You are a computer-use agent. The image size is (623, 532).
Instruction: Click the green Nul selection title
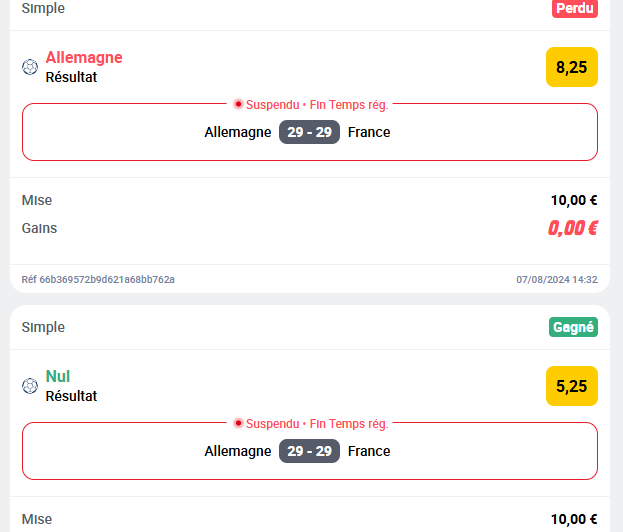[58, 376]
